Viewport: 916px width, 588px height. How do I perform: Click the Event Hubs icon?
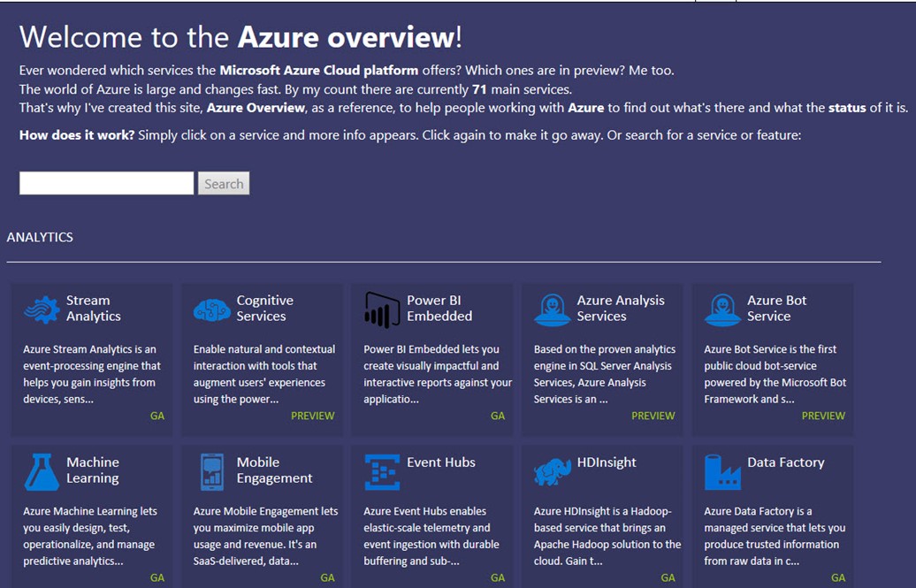(x=382, y=471)
